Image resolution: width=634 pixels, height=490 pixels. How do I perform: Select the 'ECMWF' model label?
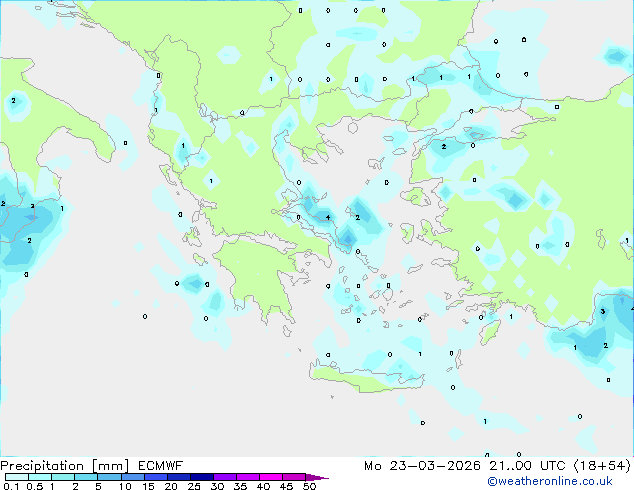160,466
